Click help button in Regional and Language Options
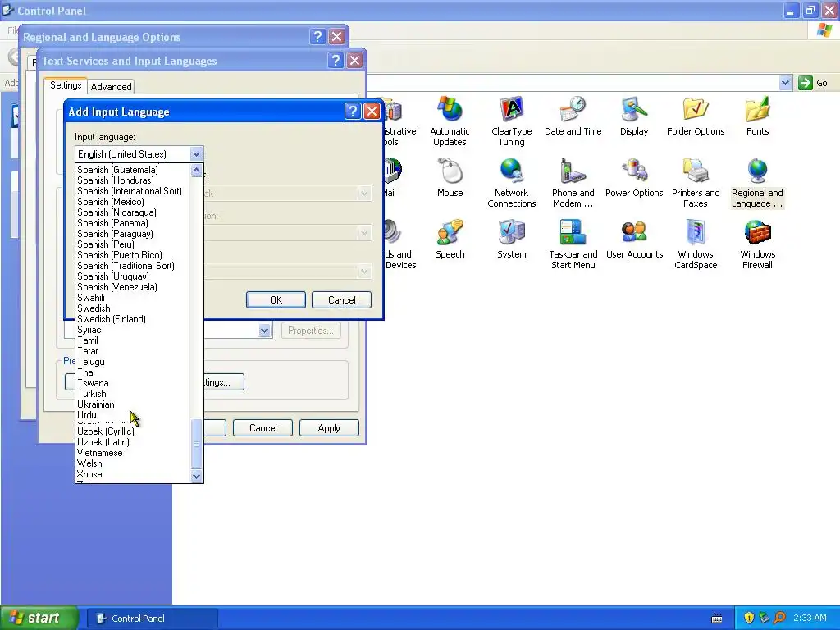 pyautogui.click(x=317, y=36)
